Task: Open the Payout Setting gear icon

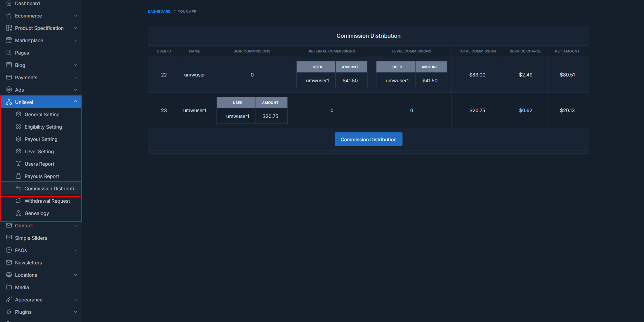Action: [x=18, y=139]
